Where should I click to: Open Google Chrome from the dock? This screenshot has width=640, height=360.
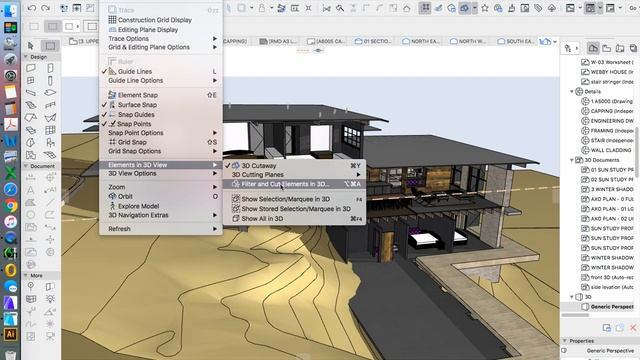(x=10, y=206)
